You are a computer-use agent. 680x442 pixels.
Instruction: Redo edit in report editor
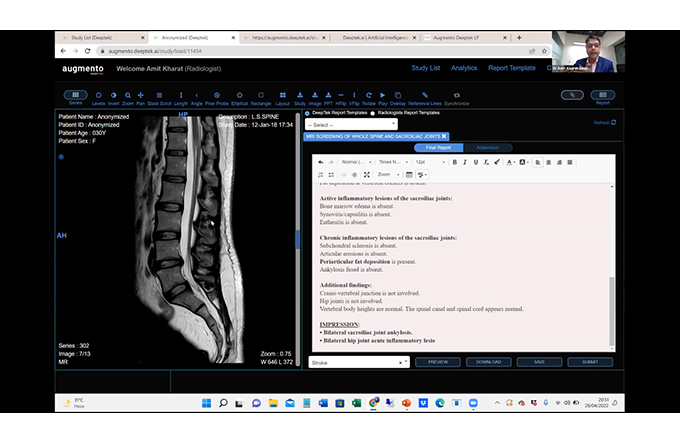331,162
